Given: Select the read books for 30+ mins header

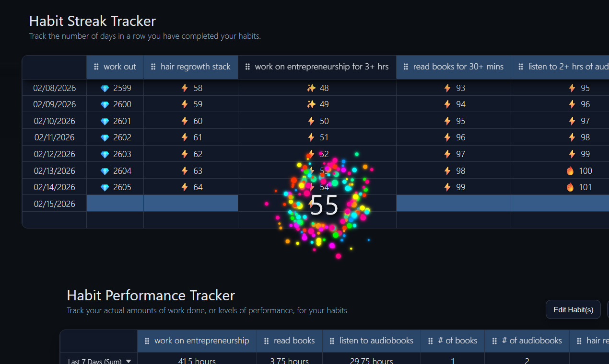Looking at the screenshot, I should coord(454,67).
